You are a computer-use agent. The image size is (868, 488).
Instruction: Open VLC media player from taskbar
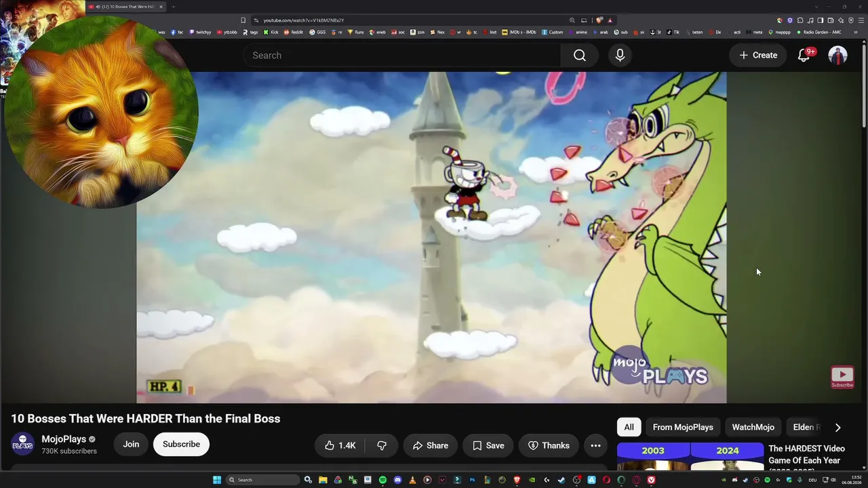(412, 480)
